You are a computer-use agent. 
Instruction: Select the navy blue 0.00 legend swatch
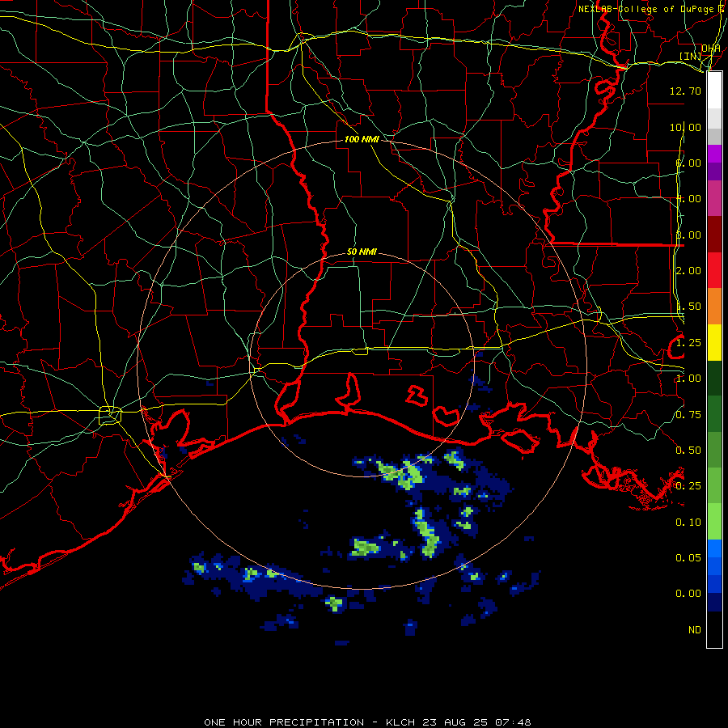[x=714, y=602]
